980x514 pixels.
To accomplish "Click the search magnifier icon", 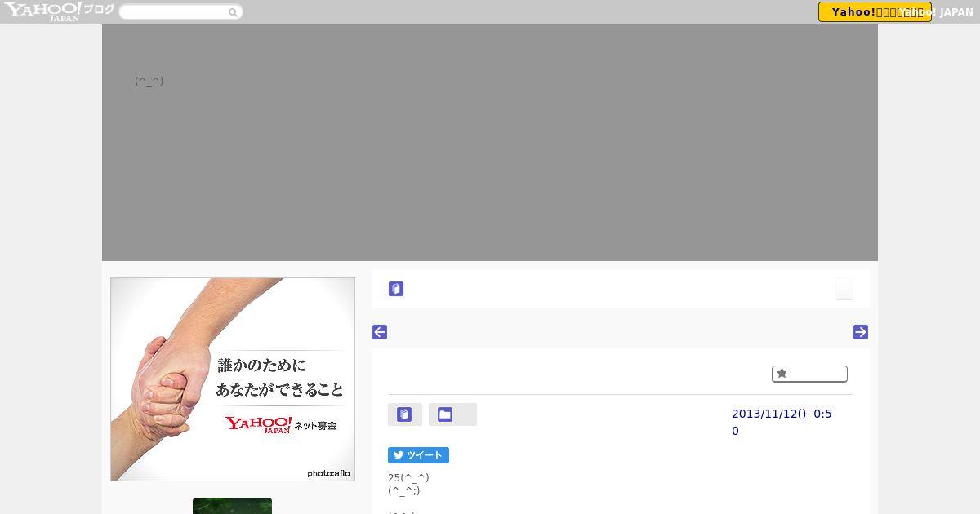I will coord(234,12).
